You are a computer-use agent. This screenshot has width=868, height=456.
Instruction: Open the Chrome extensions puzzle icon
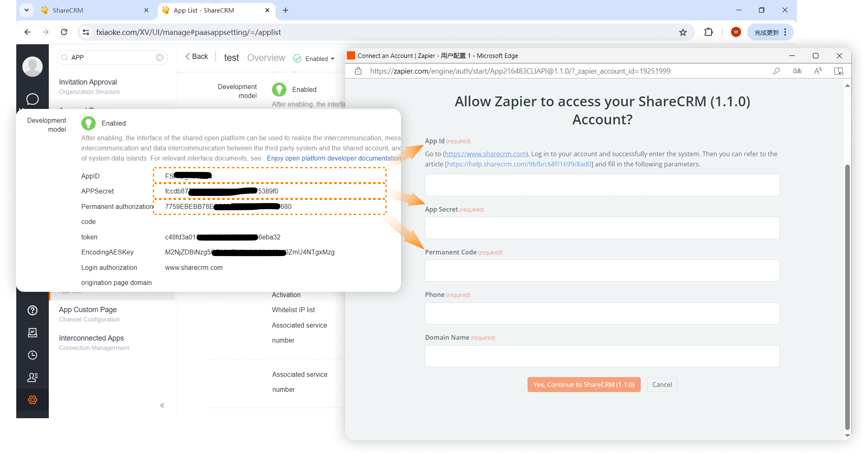[709, 32]
